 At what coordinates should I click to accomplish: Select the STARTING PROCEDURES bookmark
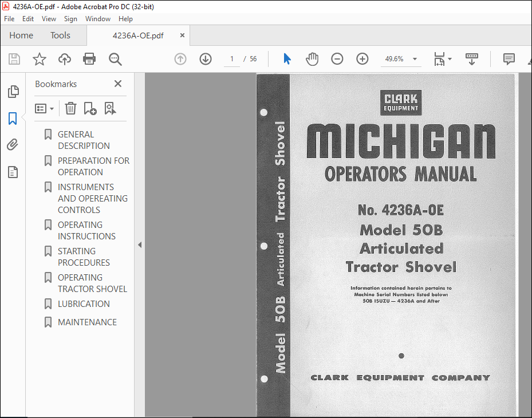tap(84, 257)
